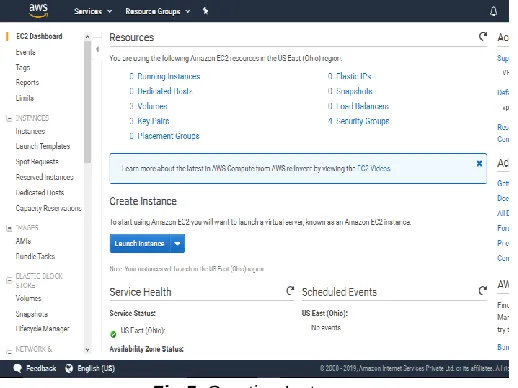Viewport: 518px width, 388px height.
Task: Collapse the IMAGES section in sidebar
Action: (9, 228)
